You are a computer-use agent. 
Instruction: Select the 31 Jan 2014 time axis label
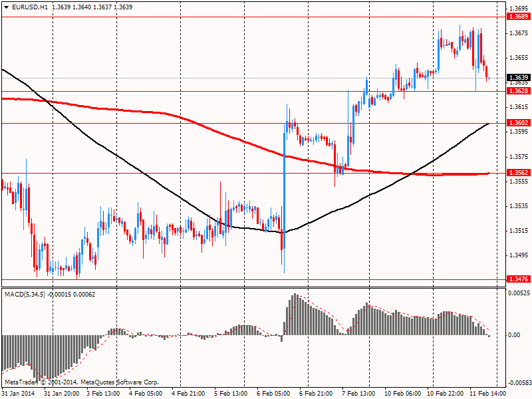coord(19,393)
